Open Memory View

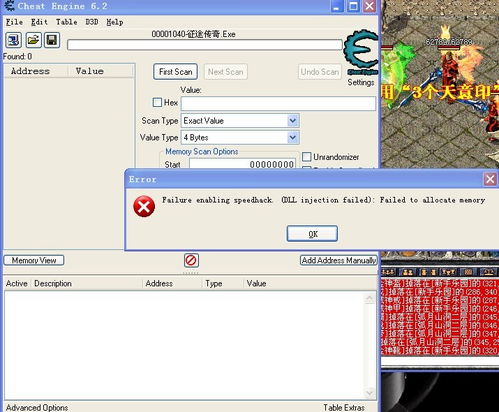34,260
